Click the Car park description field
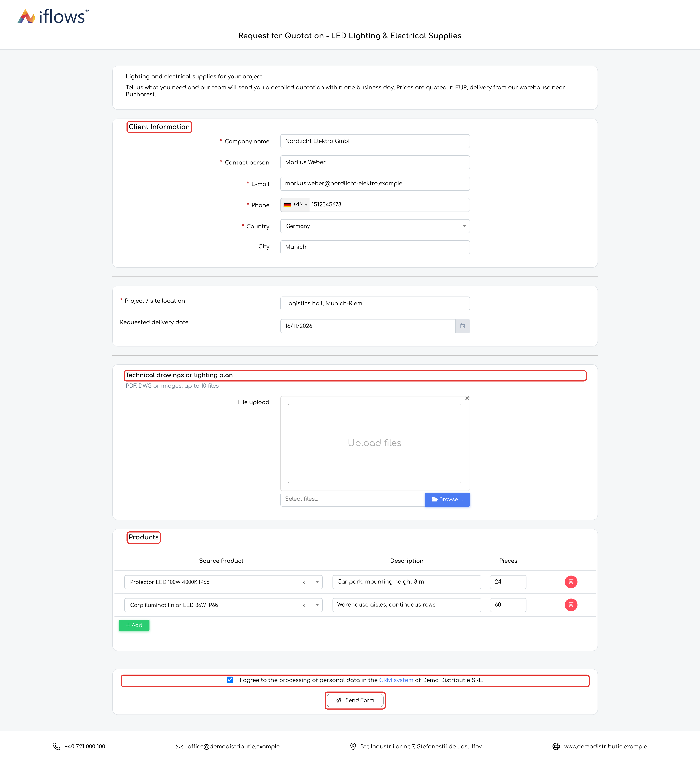This screenshot has width=700, height=763. pyautogui.click(x=407, y=582)
